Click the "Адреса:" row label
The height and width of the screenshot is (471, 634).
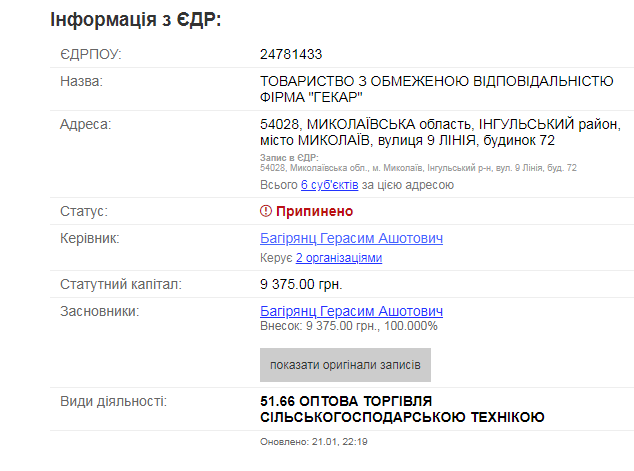coord(86,124)
